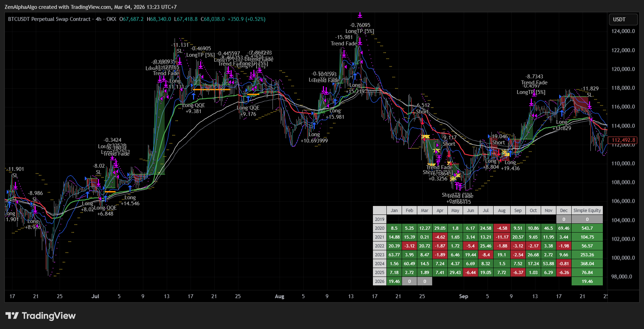Viewport: 644px width, 329px height.
Task: Click the Sep label on time axis
Action: click(x=463, y=296)
